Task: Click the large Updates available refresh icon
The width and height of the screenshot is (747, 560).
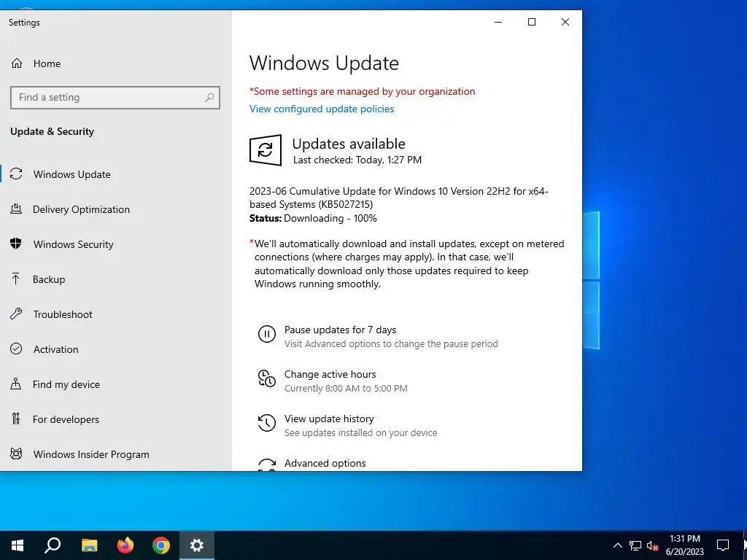Action: click(x=266, y=150)
